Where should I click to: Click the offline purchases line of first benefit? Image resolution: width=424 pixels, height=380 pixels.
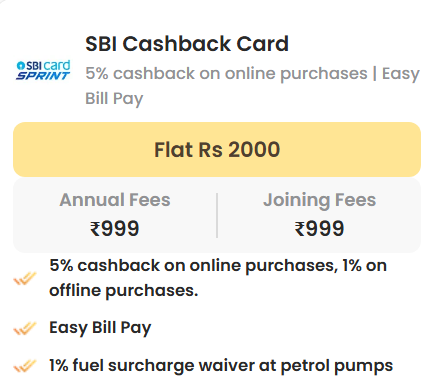[x=124, y=291]
